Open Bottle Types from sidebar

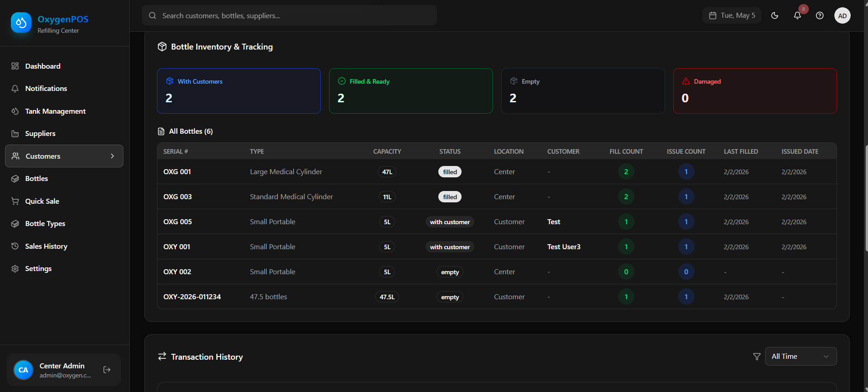tap(64, 223)
